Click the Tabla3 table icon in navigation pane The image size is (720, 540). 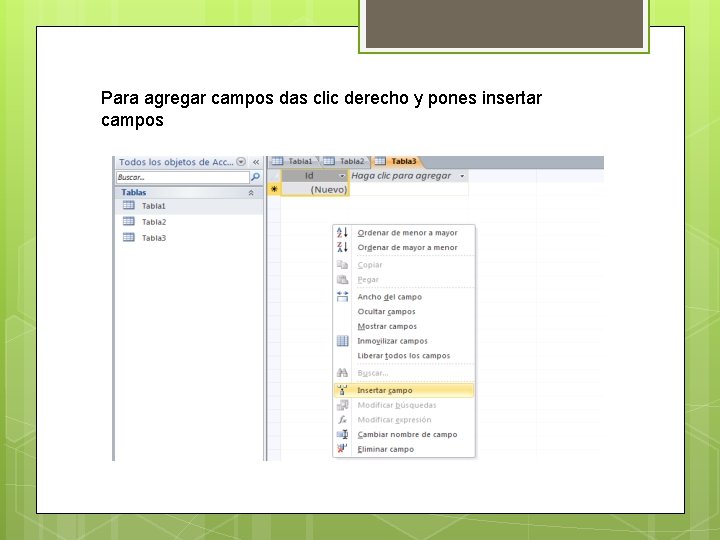[x=129, y=237]
